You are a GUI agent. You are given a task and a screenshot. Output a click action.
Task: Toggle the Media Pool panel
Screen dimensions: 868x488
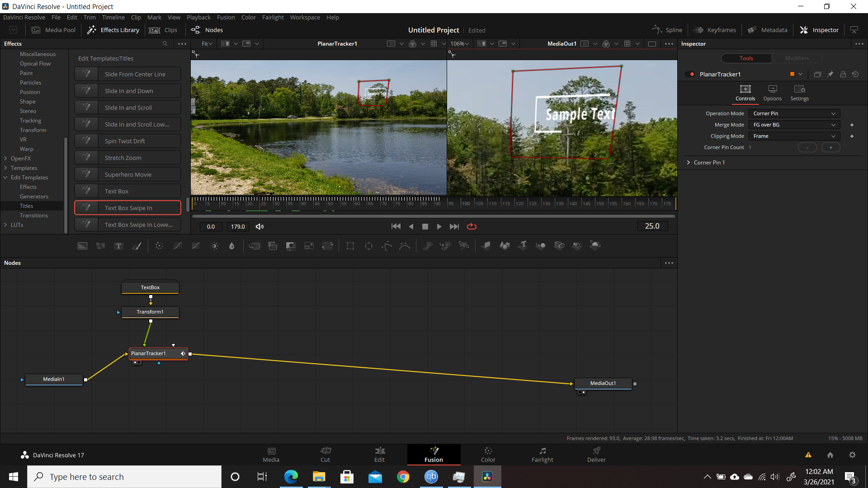coord(53,30)
